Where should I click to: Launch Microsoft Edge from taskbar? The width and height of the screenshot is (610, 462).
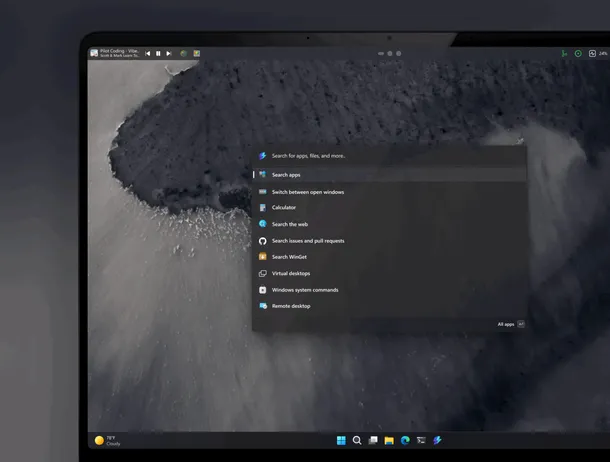[x=405, y=440]
